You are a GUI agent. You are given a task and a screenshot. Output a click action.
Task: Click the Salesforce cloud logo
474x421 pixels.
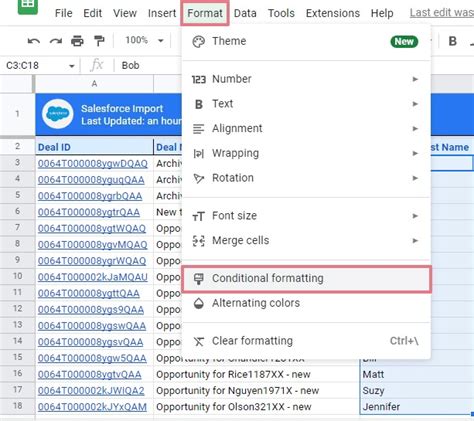[58, 114]
